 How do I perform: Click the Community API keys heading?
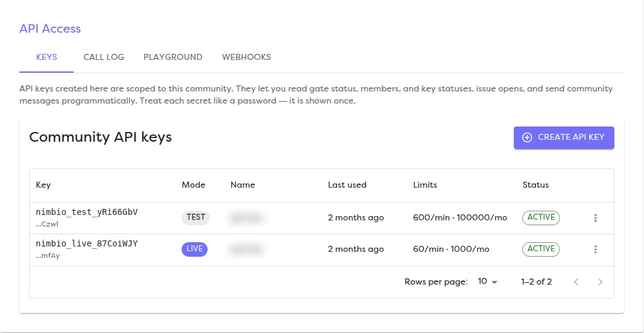click(100, 137)
